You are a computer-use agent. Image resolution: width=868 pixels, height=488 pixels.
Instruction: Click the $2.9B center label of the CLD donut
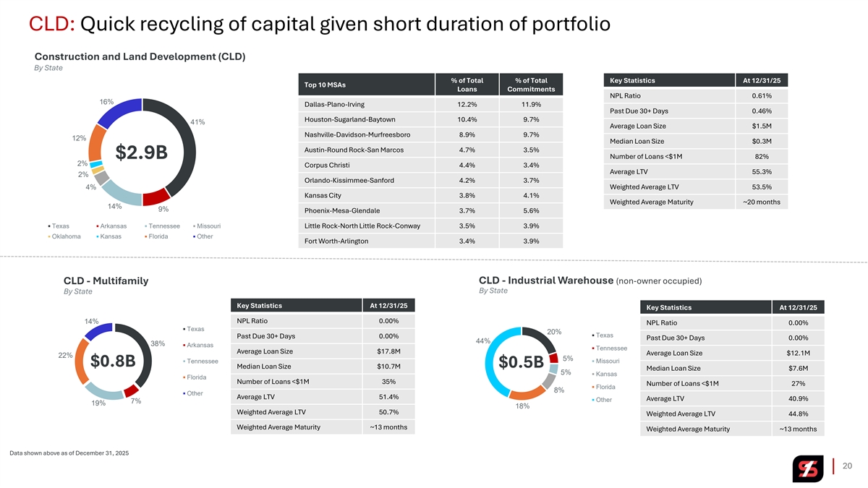coord(142,153)
